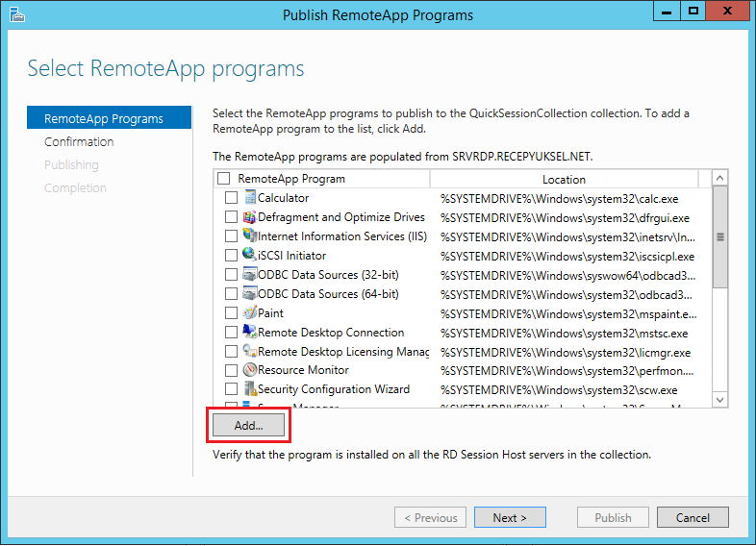This screenshot has width=756, height=546.
Task: Cancel the publish wizard
Action: click(693, 517)
